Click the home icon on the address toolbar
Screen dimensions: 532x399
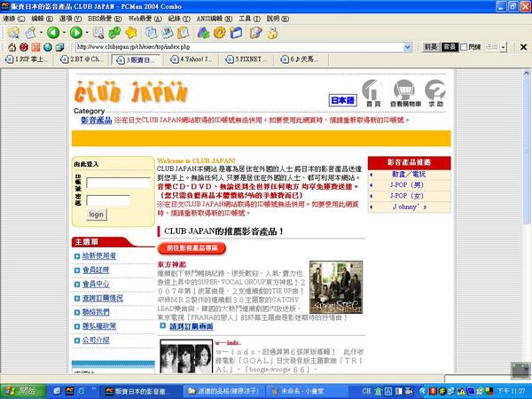pos(12,47)
